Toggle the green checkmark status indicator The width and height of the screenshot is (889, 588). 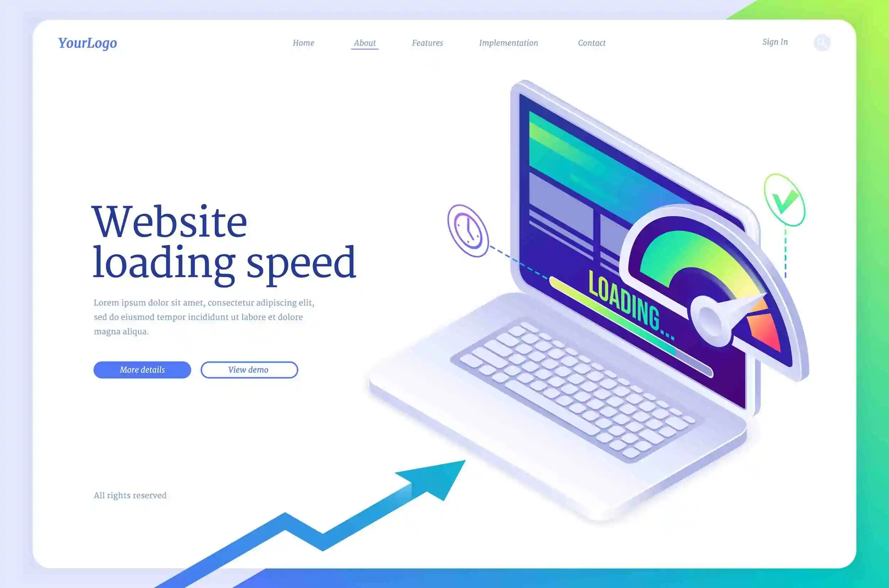[x=784, y=200]
